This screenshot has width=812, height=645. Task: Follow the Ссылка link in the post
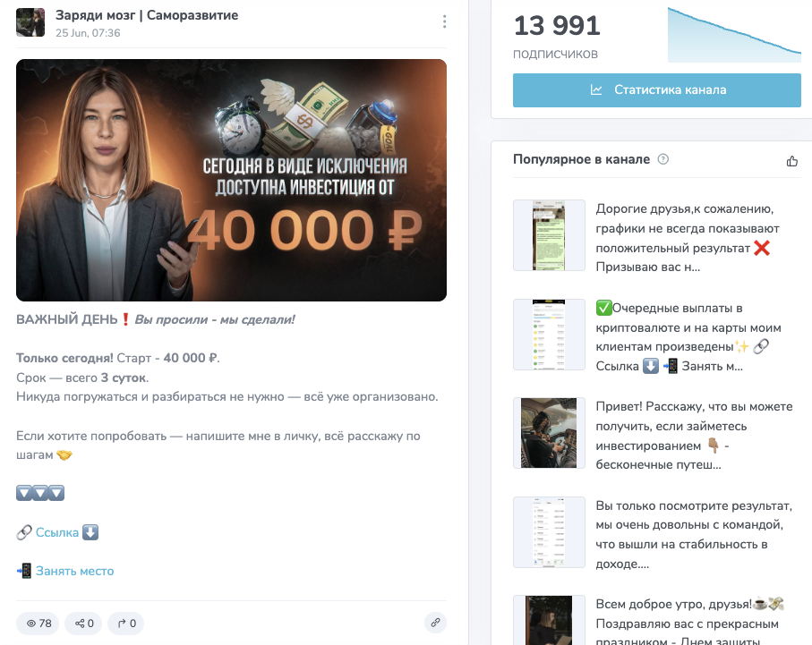57,532
